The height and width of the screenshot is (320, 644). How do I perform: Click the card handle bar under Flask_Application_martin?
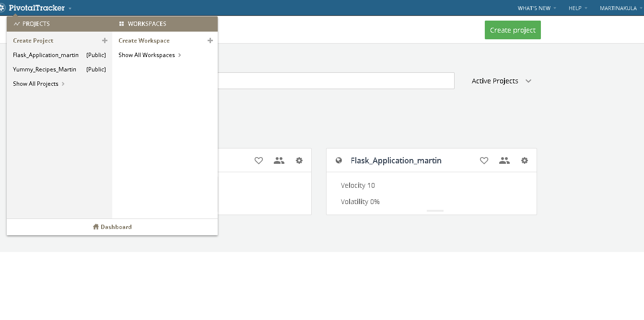tap(435, 210)
